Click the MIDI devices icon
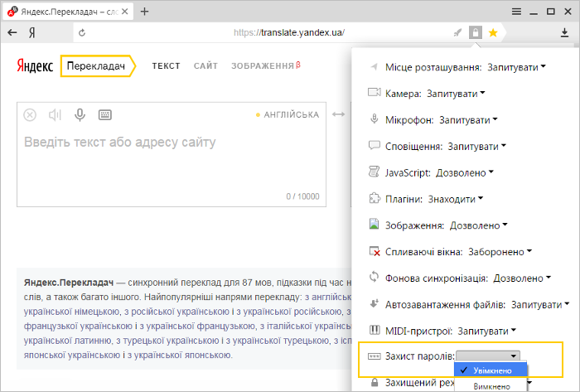The width and height of the screenshot is (580, 392). pyautogui.click(x=375, y=330)
